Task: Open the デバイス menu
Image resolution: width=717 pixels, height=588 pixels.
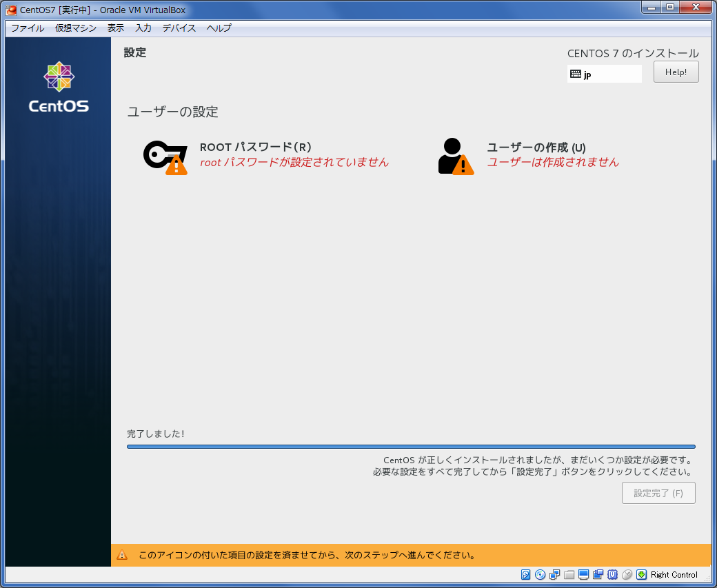Action: coord(179,28)
